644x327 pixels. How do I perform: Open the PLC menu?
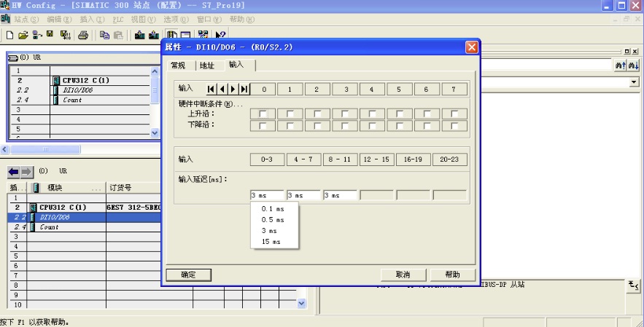tap(119, 18)
